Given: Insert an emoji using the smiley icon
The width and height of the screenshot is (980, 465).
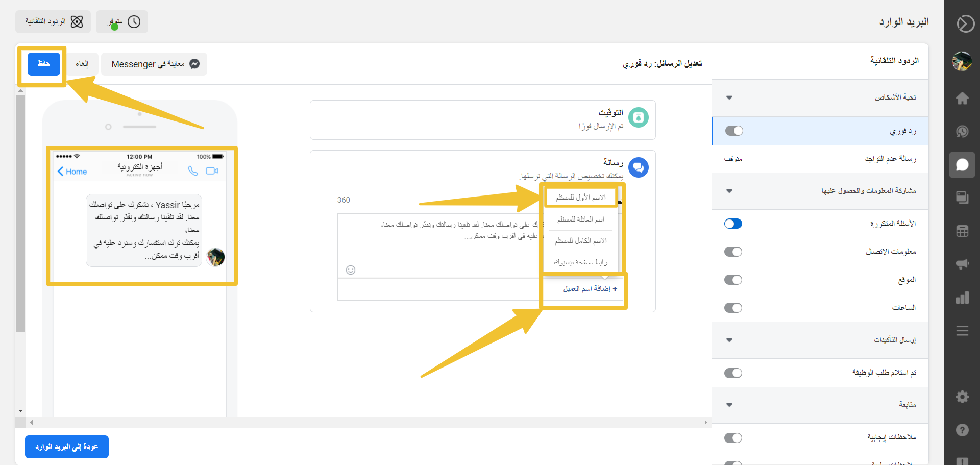Looking at the screenshot, I should click(351, 270).
